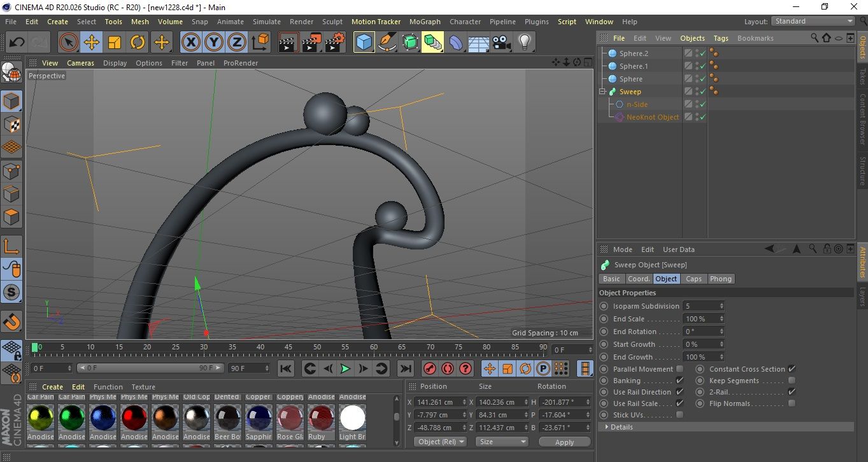Toggle Y axis lock
The width and height of the screenshot is (868, 462).
coord(214,43)
